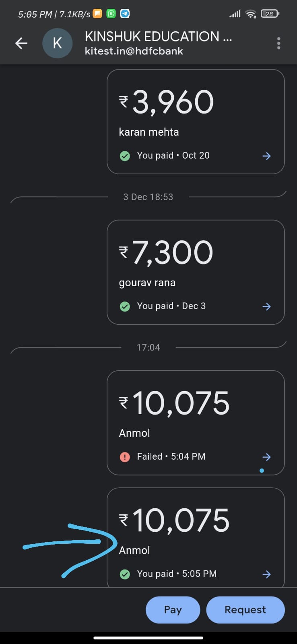This screenshot has height=644, width=297.
Task: Tap green checkmark on gourav rana payment
Action: pos(125,306)
